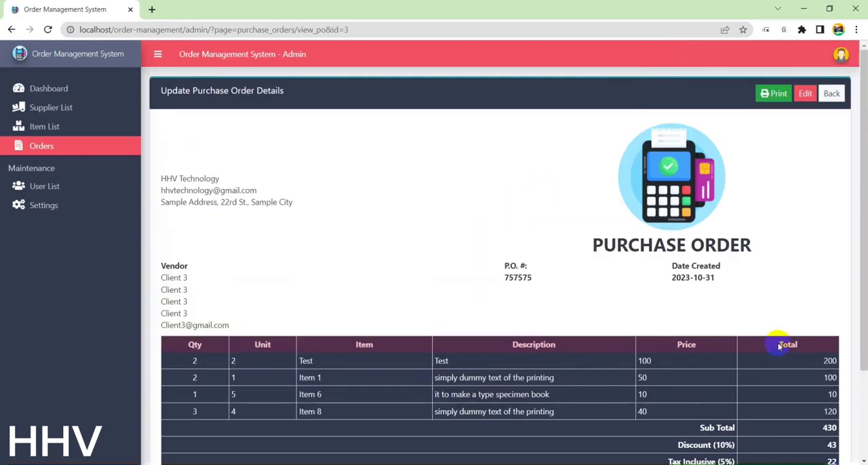The height and width of the screenshot is (465, 868).
Task: Click the 'Description' column header
Action: pyautogui.click(x=534, y=344)
